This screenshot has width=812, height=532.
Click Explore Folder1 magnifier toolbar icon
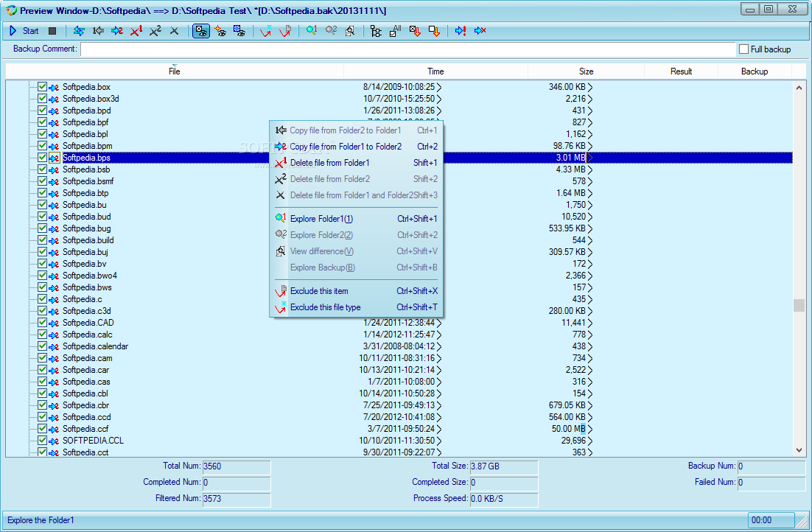click(x=311, y=31)
